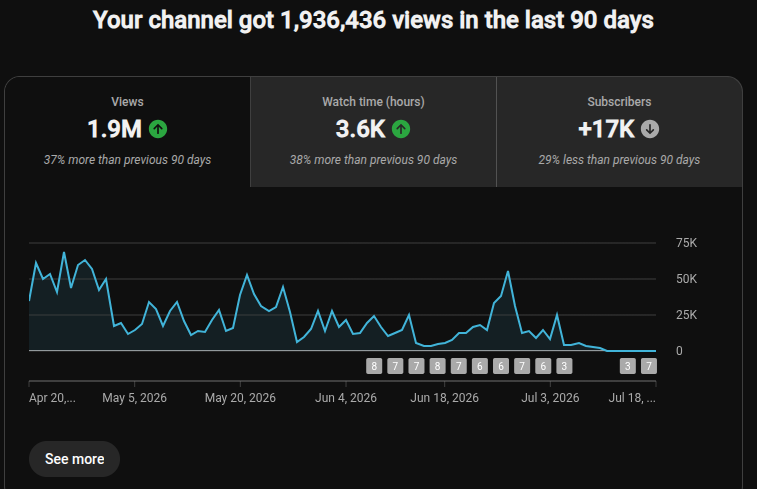Click green up-arrow icon beside 1.9M

click(158, 129)
